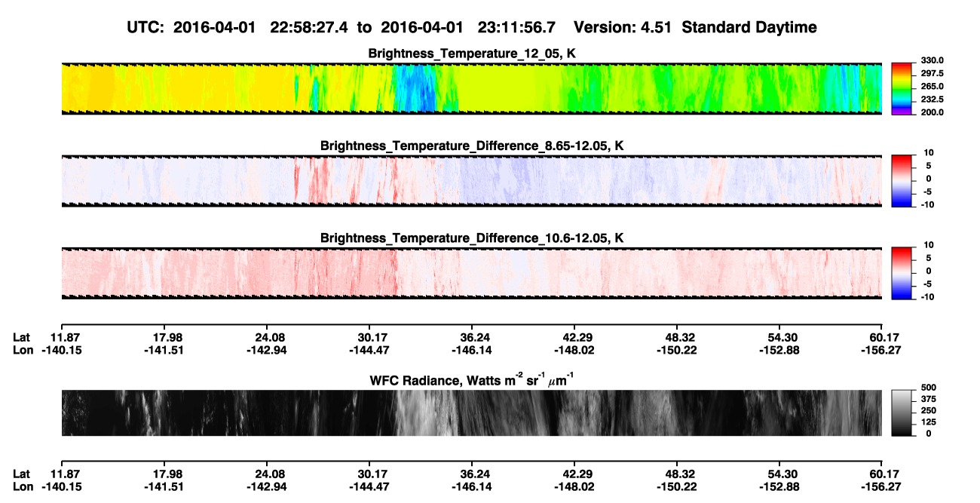This screenshot has height=503, width=980.
Task: Click lower axis longitude -152.88 label
Action: point(780,487)
